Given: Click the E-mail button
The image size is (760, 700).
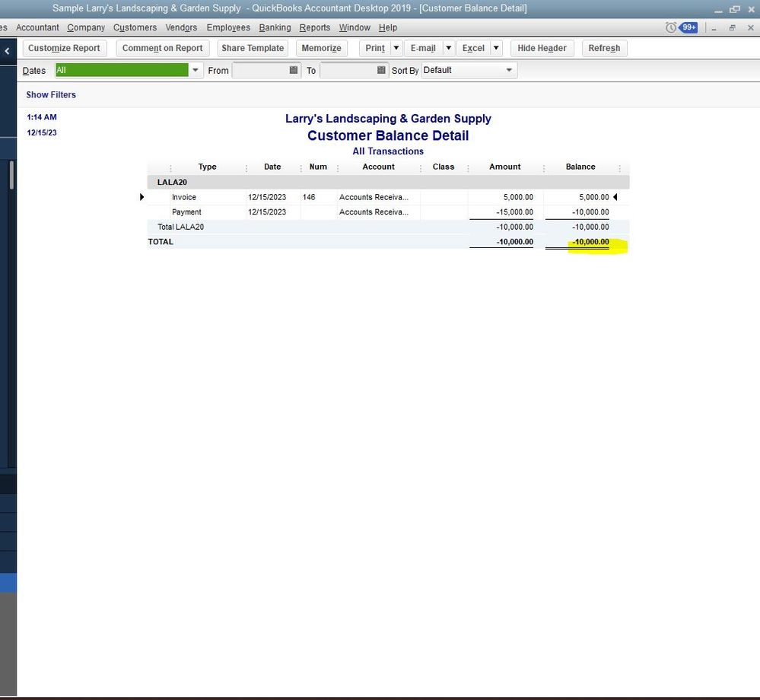Looking at the screenshot, I should (x=423, y=48).
